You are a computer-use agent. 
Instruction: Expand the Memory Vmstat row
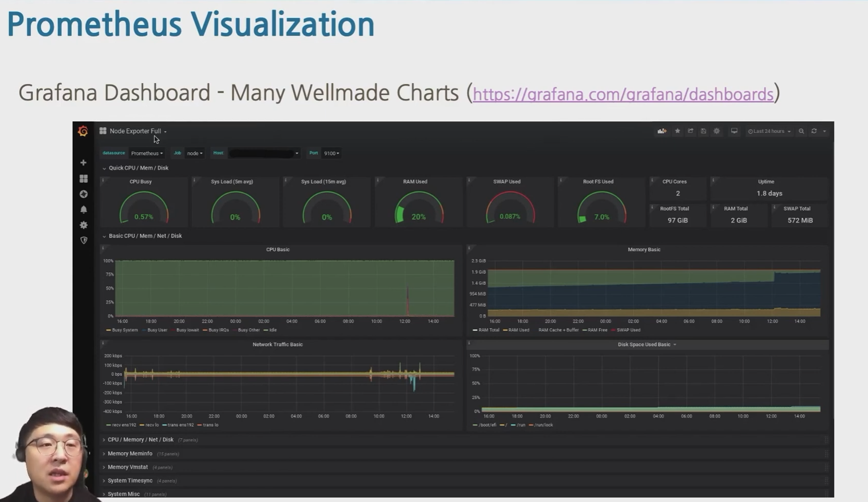tap(127, 467)
